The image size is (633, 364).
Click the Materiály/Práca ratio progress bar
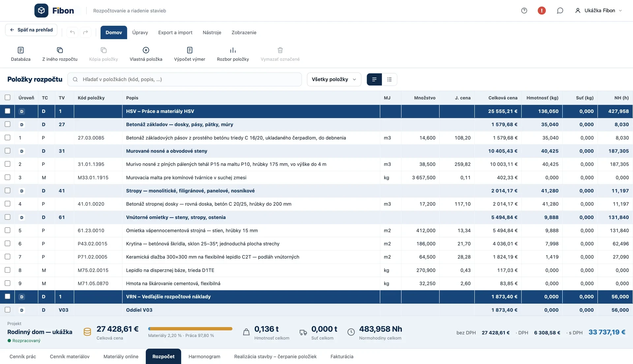[x=190, y=329]
